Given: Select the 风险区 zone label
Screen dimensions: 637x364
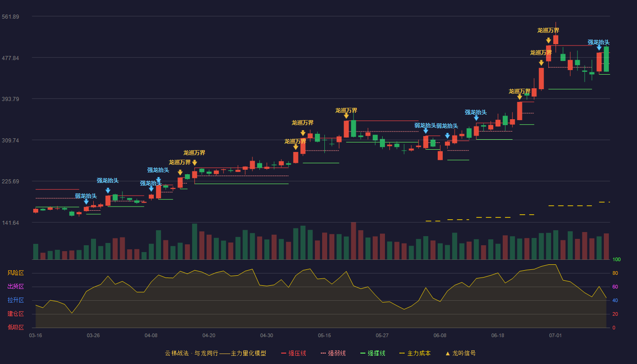Looking at the screenshot, I should coord(15,273).
